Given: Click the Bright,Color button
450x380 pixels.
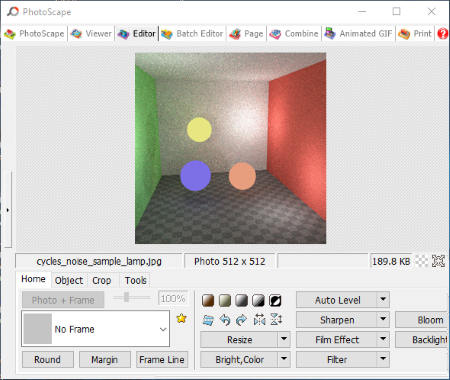Looking at the screenshot, I should 239,360.
